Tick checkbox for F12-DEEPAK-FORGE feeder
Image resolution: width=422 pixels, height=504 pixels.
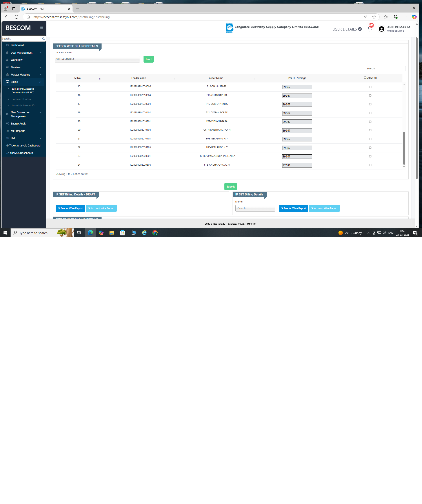(x=370, y=113)
